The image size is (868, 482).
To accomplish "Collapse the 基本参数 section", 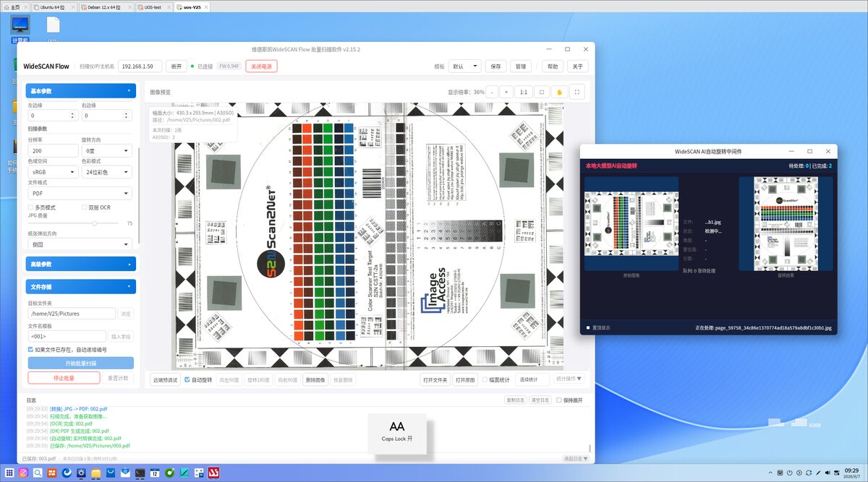I will pyautogui.click(x=81, y=91).
